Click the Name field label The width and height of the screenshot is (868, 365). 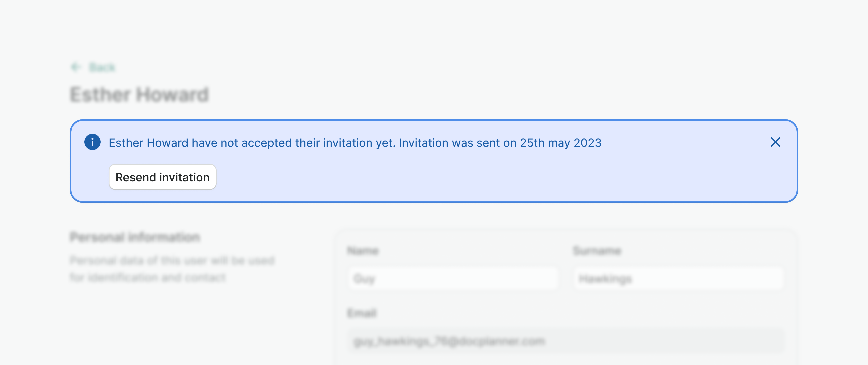click(x=363, y=251)
